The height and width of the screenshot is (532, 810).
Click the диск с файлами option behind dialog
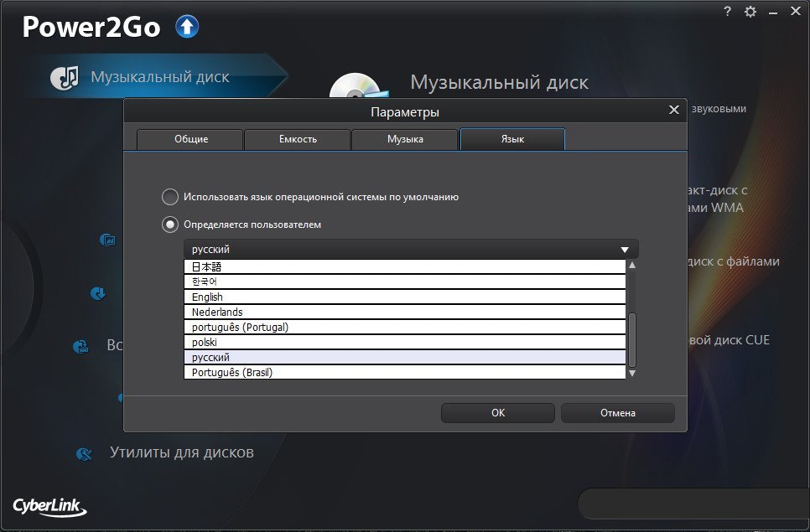pos(734,261)
